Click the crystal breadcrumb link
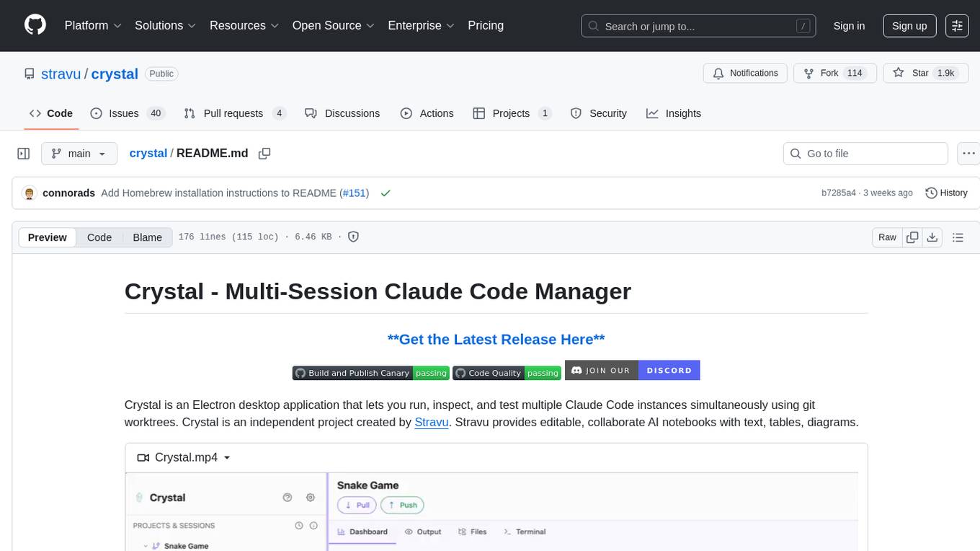The height and width of the screenshot is (551, 980). tap(148, 153)
